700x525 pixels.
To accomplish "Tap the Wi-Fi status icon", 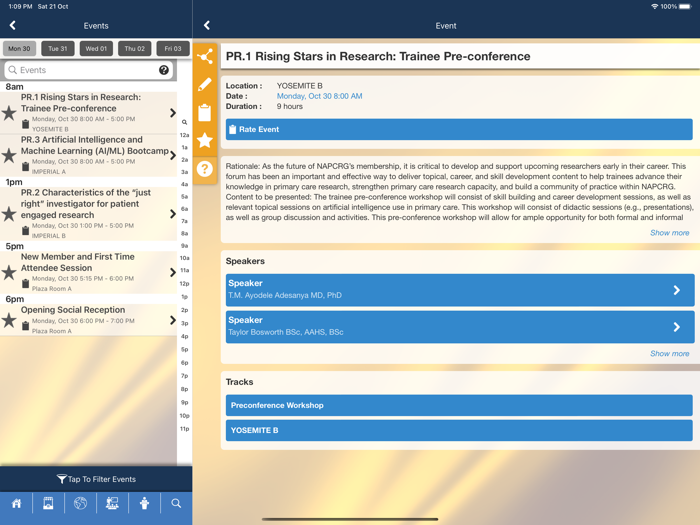I will click(x=654, y=6).
